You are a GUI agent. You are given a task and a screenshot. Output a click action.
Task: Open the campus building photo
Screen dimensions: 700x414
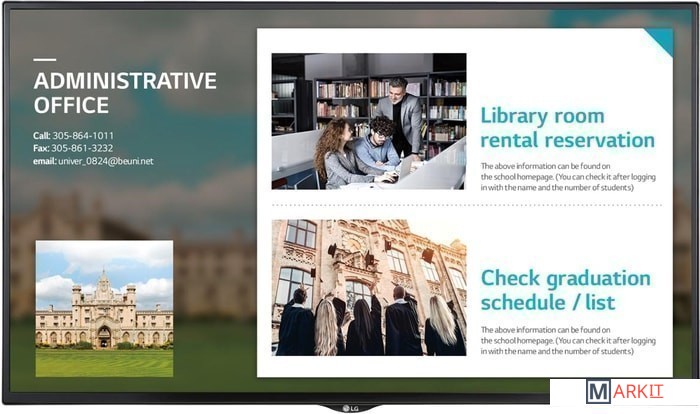tap(104, 308)
